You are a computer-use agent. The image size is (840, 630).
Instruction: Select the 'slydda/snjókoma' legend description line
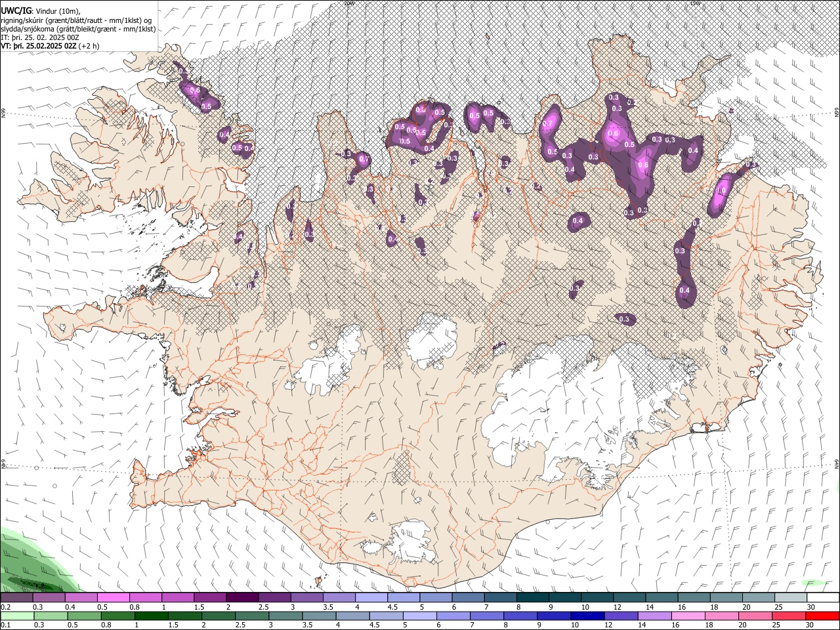click(x=79, y=29)
